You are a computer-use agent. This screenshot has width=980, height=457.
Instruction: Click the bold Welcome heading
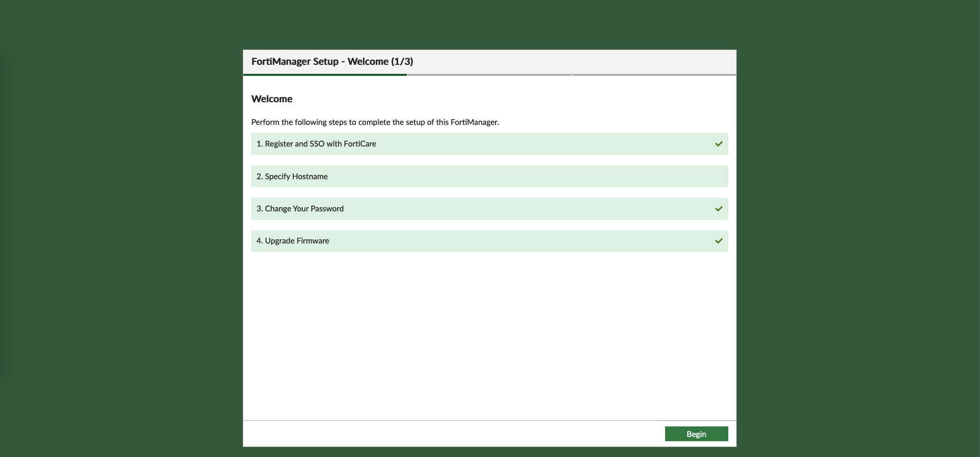point(272,99)
